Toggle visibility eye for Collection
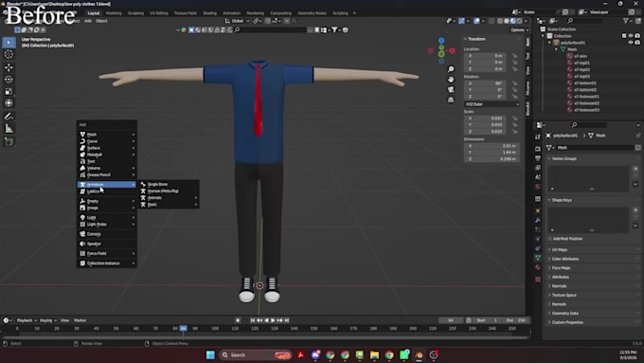This screenshot has height=363, width=644. (x=631, y=36)
